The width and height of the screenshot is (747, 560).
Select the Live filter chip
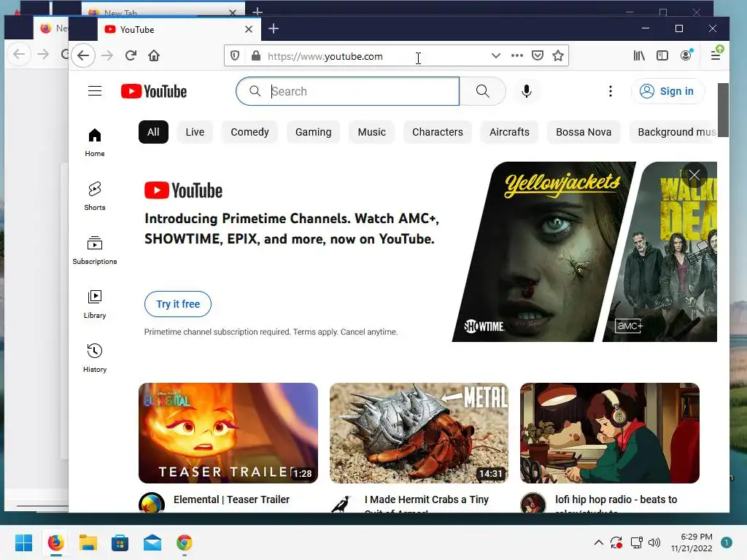pyautogui.click(x=195, y=132)
